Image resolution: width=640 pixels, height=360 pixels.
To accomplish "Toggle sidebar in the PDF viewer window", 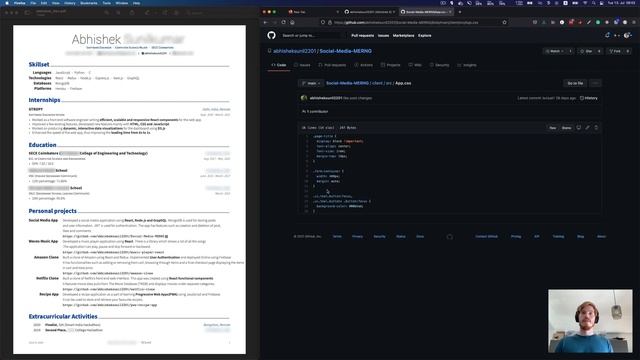I will pyautogui.click(x=28, y=13).
